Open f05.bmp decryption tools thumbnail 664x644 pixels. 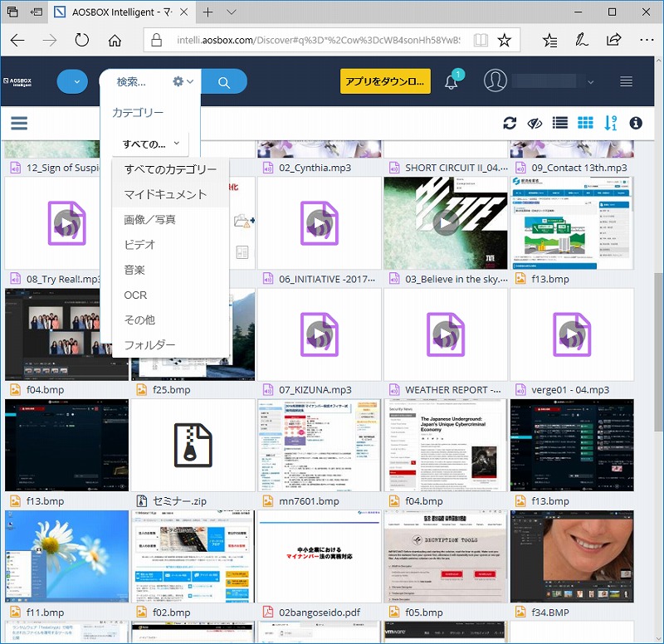pos(446,556)
